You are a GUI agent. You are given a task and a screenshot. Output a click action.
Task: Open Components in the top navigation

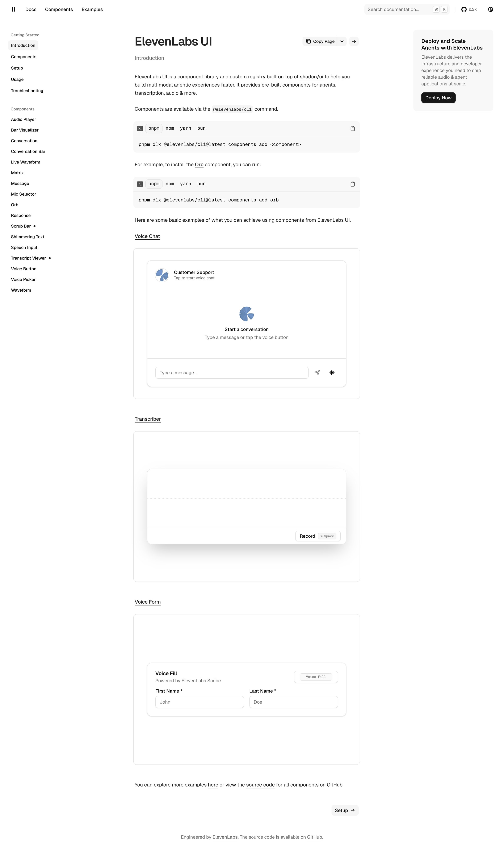point(59,9)
